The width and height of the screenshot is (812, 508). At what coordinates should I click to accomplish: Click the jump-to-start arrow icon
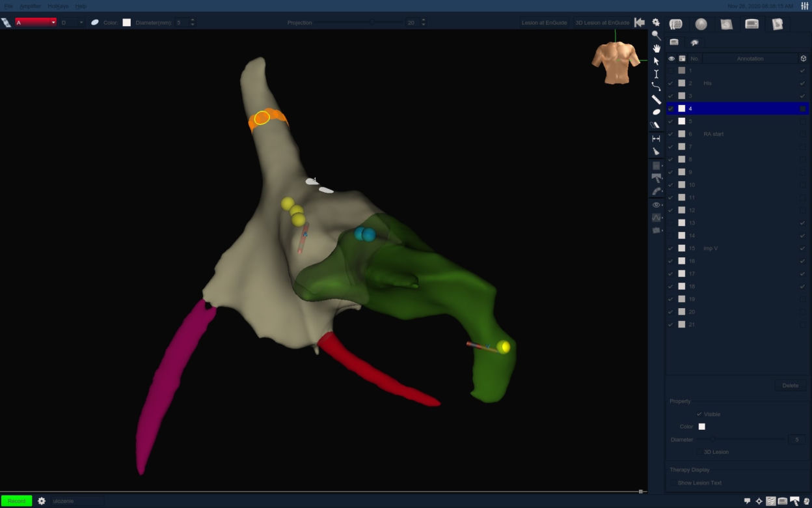point(640,23)
